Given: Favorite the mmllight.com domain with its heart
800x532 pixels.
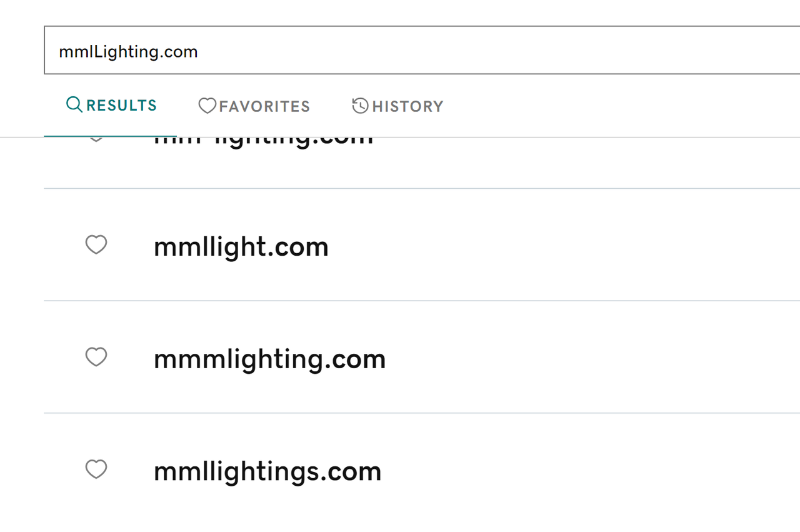Looking at the screenshot, I should point(96,244).
